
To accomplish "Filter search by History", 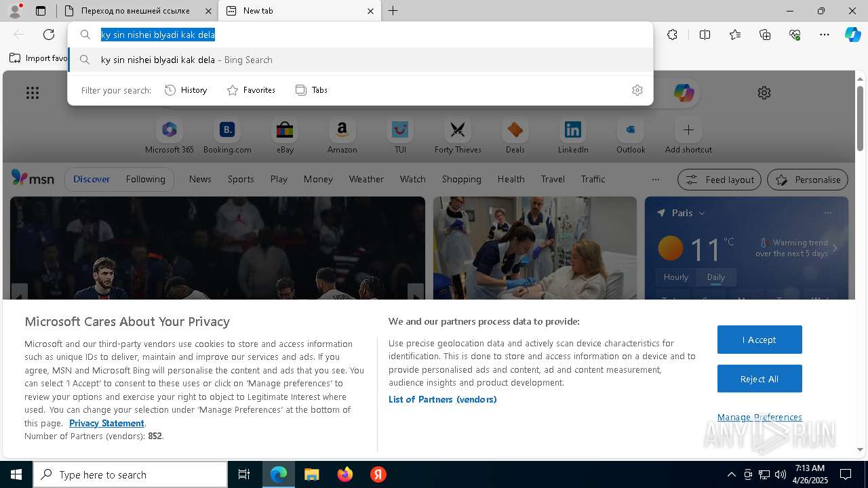I will [186, 90].
